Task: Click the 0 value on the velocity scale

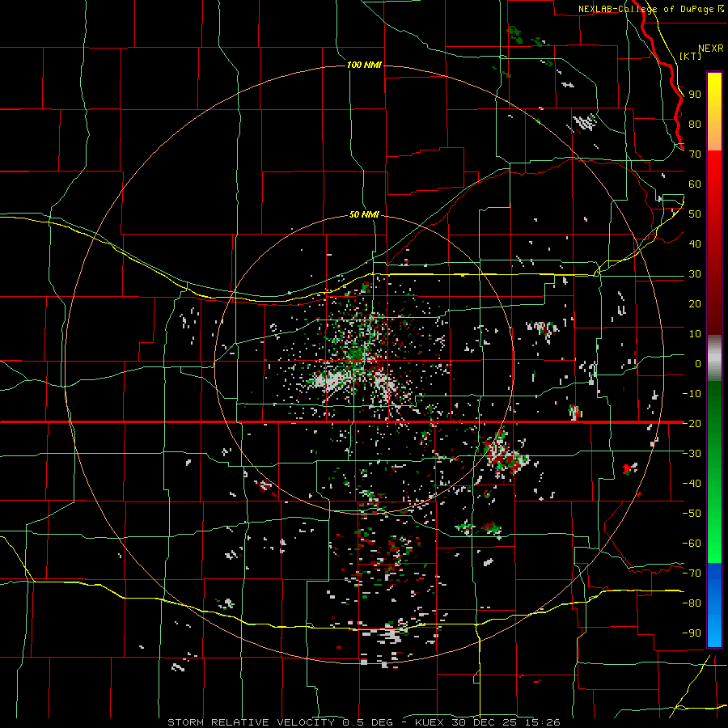Action: [x=698, y=364]
